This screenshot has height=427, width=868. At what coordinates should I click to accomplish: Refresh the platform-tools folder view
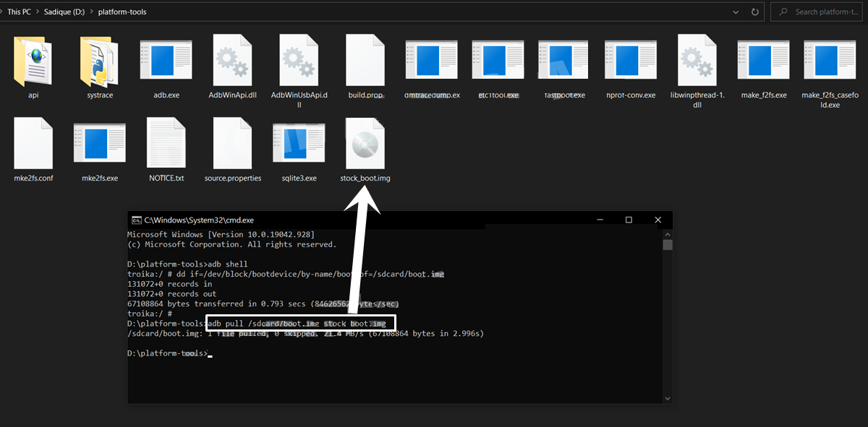tap(757, 12)
